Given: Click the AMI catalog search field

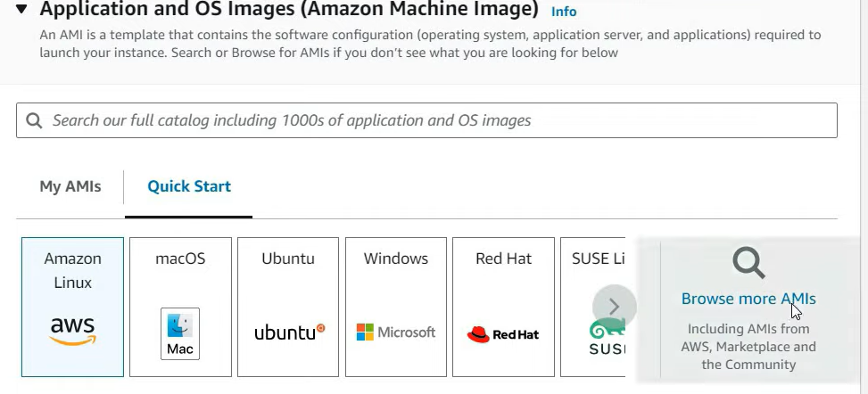Looking at the screenshot, I should pyautogui.click(x=426, y=120).
